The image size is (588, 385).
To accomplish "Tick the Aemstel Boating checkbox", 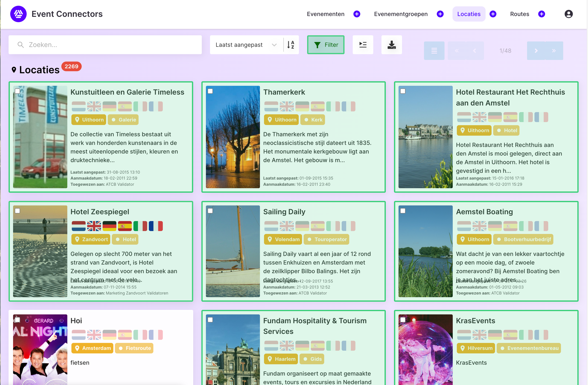I will [403, 211].
